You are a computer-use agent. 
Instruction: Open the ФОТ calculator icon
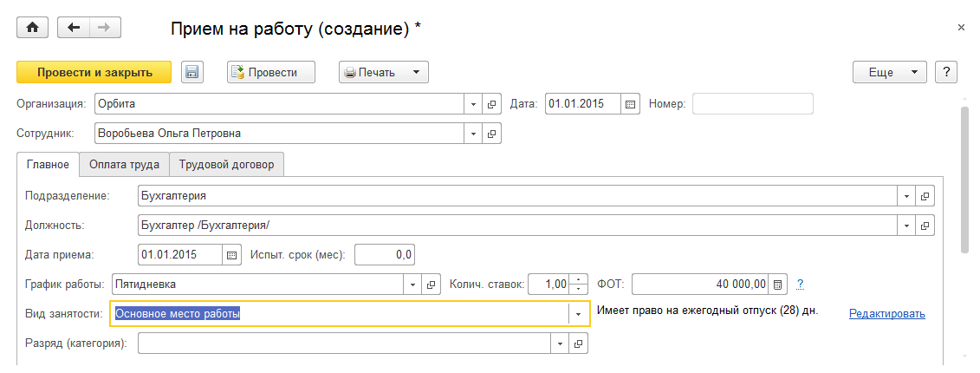pos(778,284)
